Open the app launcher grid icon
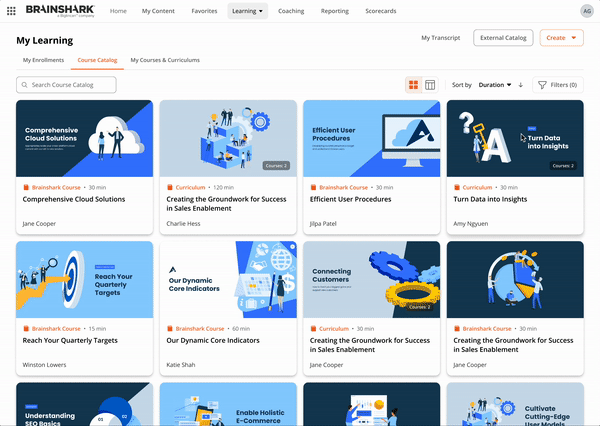Screen dimensions: 600x426 point(11,11)
